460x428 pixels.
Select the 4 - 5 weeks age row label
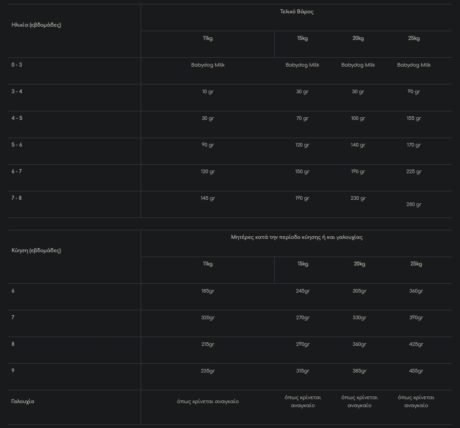(17, 118)
